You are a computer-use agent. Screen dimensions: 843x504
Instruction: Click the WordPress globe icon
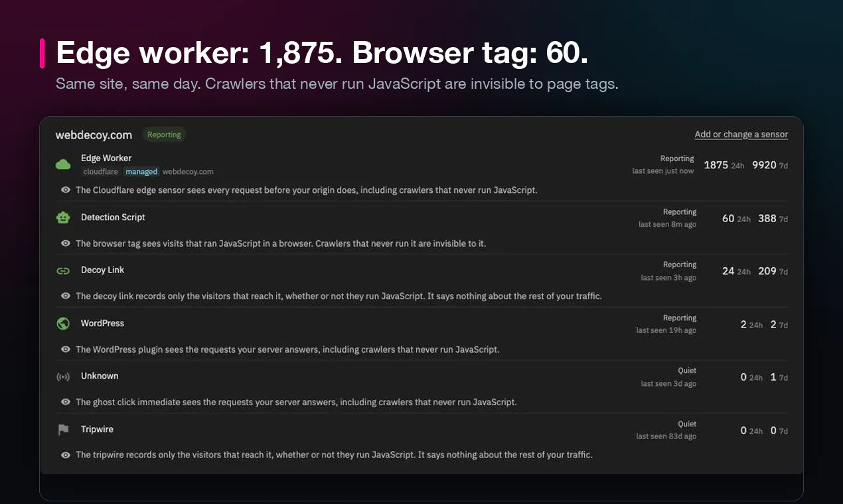click(x=63, y=324)
